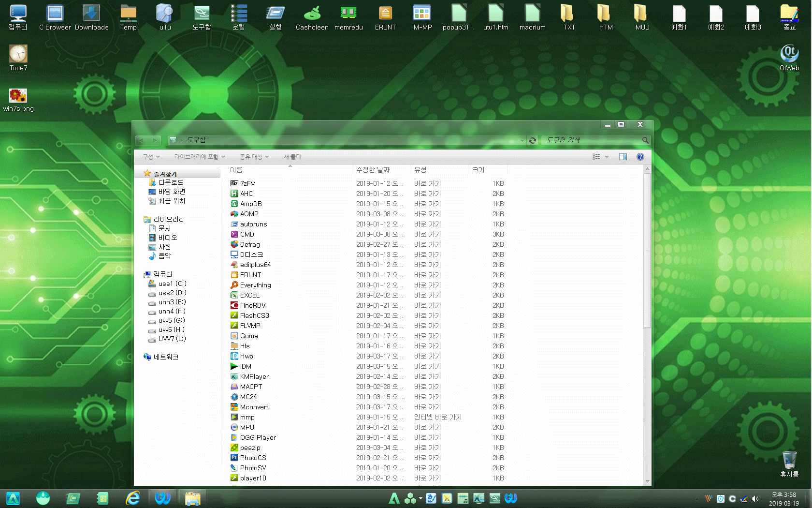Select the win7s.png desktop file
The image size is (812, 508).
(18, 100)
